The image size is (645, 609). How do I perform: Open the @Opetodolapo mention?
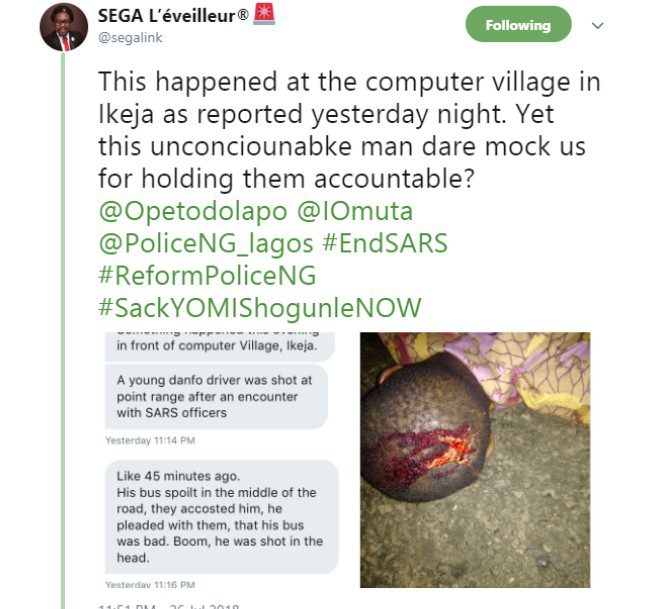tap(193, 211)
